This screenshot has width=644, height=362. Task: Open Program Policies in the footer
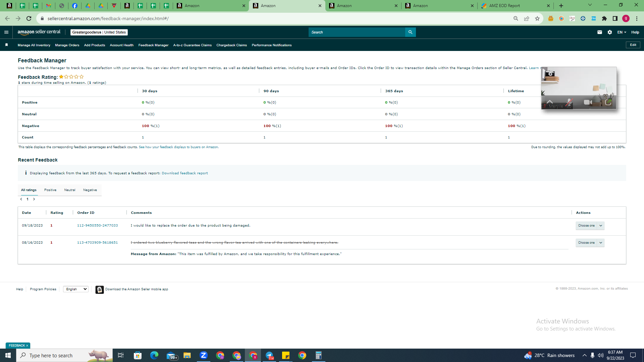point(43,289)
